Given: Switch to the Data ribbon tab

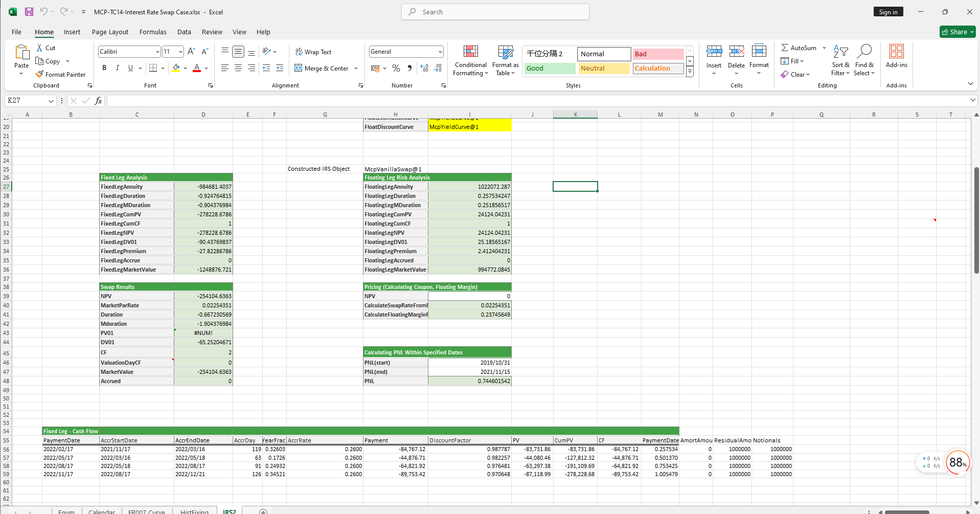Looking at the screenshot, I should click(x=184, y=32).
